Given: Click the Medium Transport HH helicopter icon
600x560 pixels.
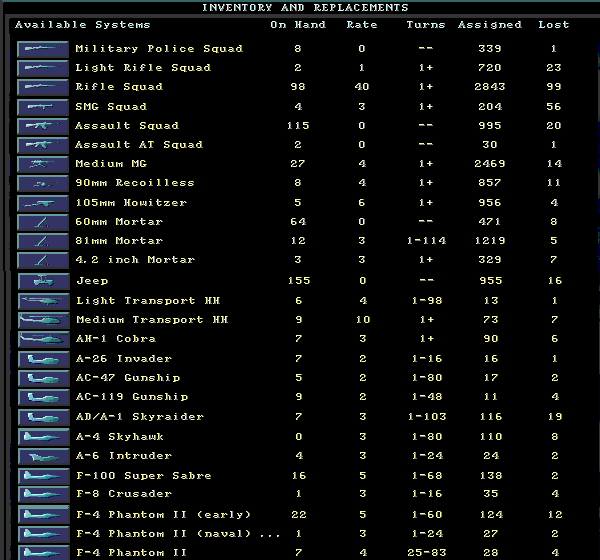Looking at the screenshot, I should coord(44,320).
